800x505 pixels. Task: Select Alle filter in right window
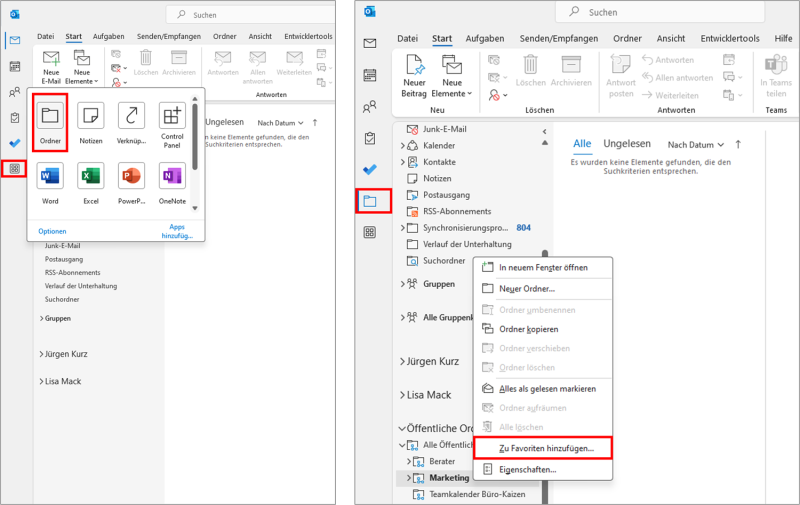click(582, 144)
